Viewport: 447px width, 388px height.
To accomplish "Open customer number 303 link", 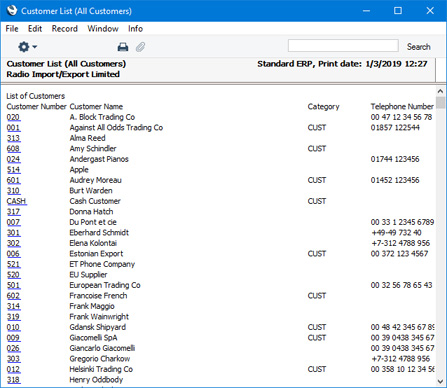I will tap(13, 359).
